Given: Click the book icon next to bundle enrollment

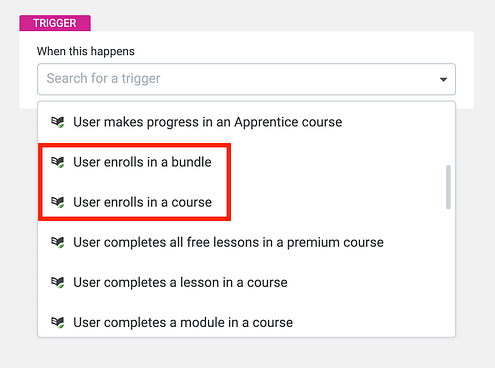Looking at the screenshot, I should point(57,162).
